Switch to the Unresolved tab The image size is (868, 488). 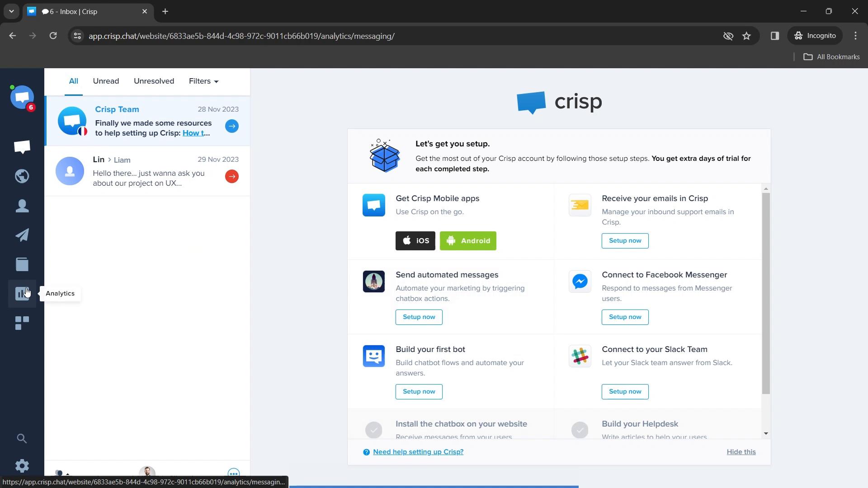[155, 81]
